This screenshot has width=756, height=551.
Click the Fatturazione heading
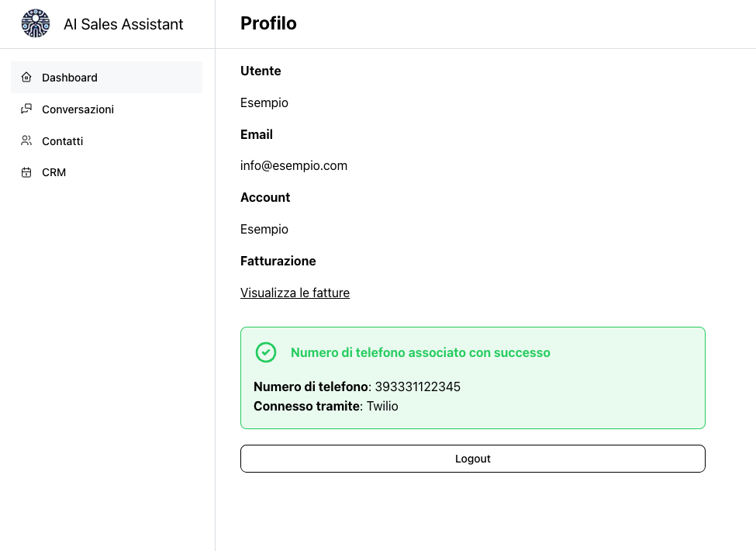coord(278,261)
